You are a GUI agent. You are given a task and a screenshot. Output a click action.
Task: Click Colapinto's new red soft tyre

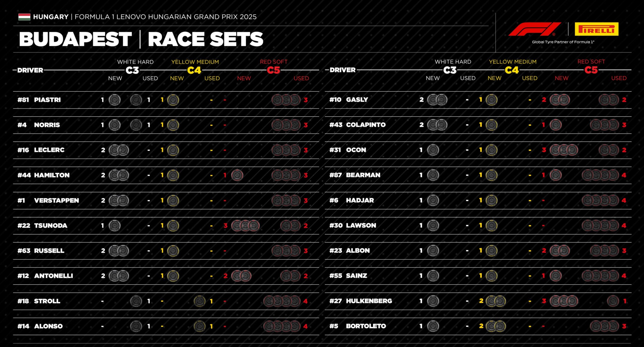556,125
